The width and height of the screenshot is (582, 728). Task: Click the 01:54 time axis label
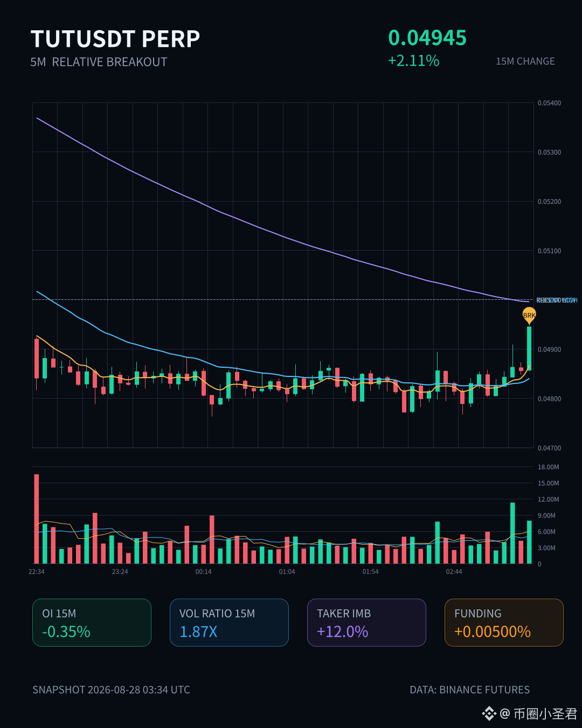371,572
